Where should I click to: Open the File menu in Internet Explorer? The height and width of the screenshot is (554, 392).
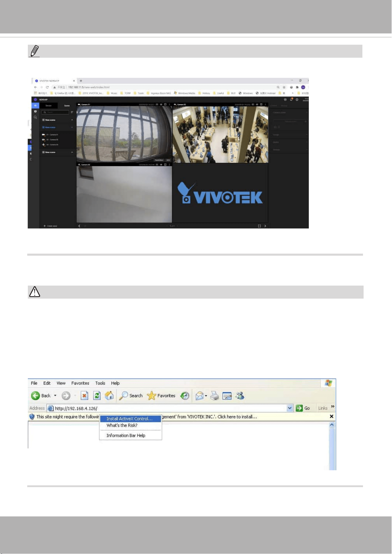coord(34,383)
